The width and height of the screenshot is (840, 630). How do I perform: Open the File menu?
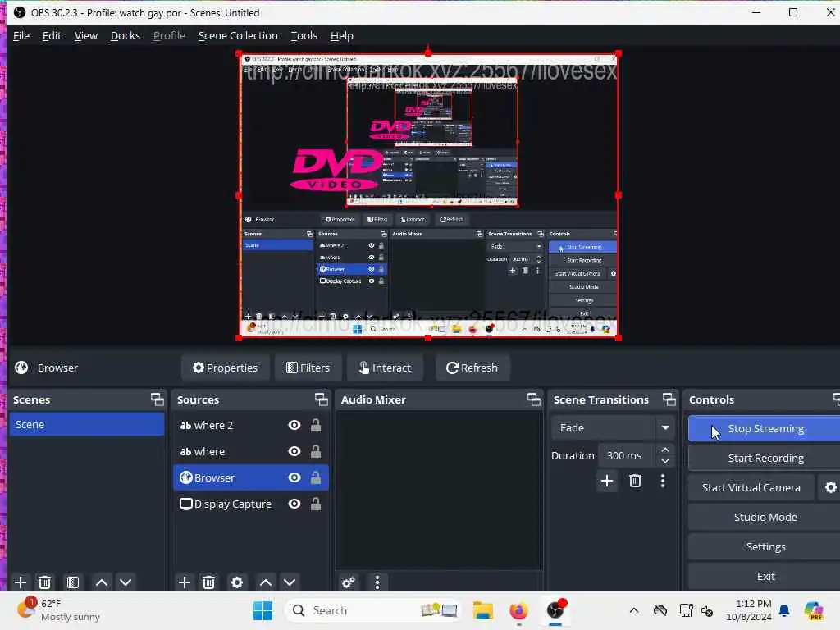pyautogui.click(x=21, y=36)
